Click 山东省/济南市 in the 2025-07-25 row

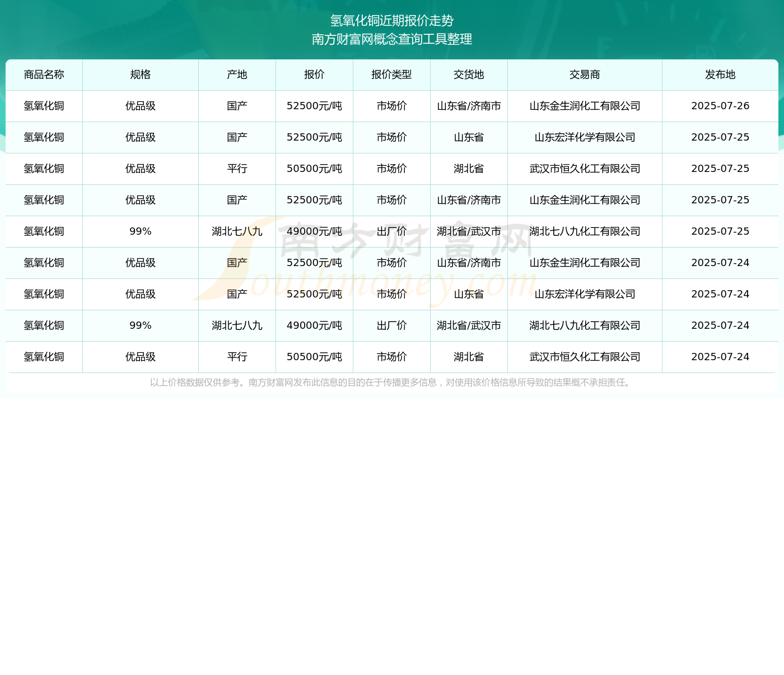(x=469, y=200)
